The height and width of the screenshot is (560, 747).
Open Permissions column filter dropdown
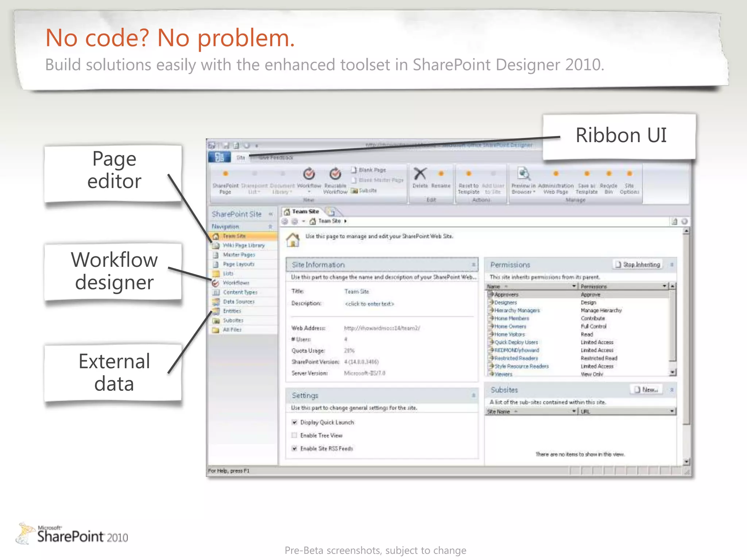tap(665, 286)
